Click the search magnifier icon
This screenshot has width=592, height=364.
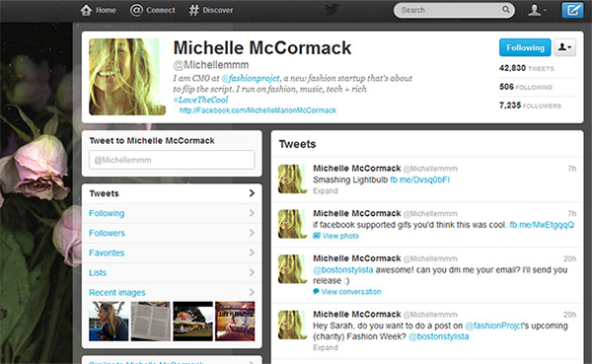505,10
